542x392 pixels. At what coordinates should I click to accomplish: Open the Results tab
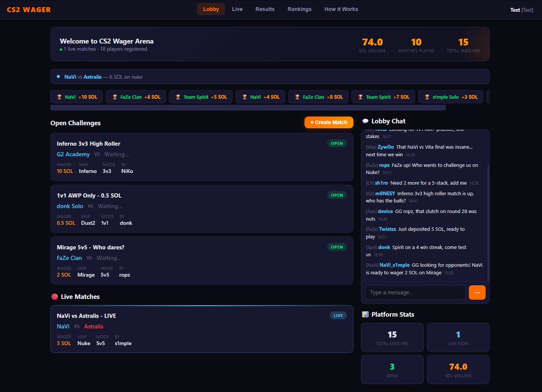click(x=265, y=9)
